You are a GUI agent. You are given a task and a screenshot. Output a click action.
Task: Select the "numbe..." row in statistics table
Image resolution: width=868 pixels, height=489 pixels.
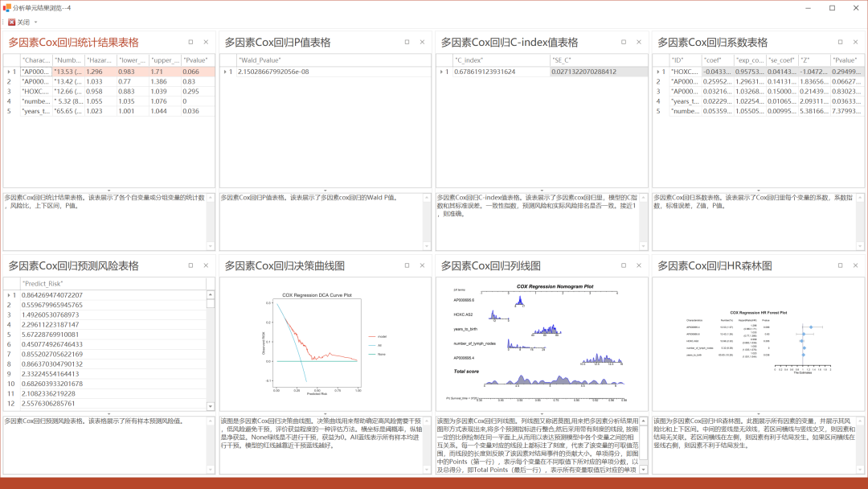(x=109, y=101)
